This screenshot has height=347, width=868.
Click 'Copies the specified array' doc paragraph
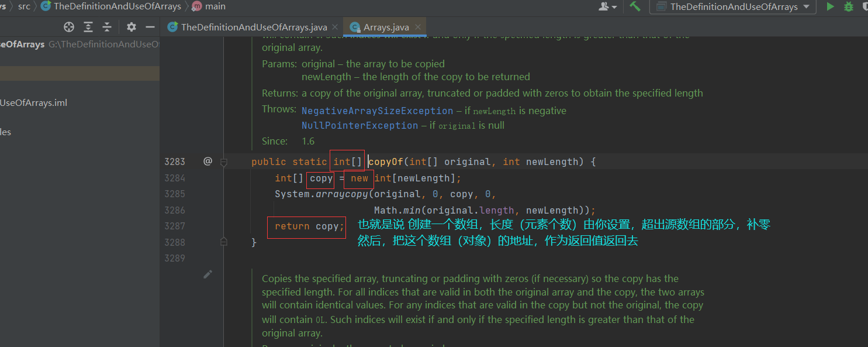point(483,305)
